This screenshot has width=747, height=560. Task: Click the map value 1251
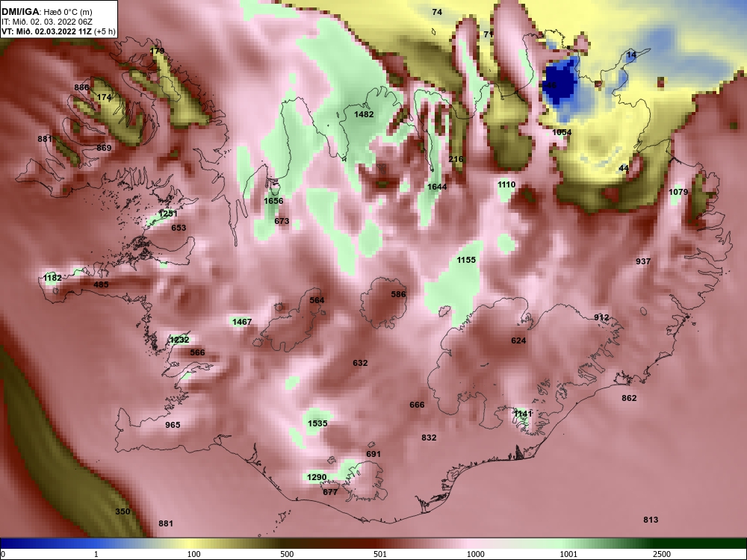click(x=167, y=214)
